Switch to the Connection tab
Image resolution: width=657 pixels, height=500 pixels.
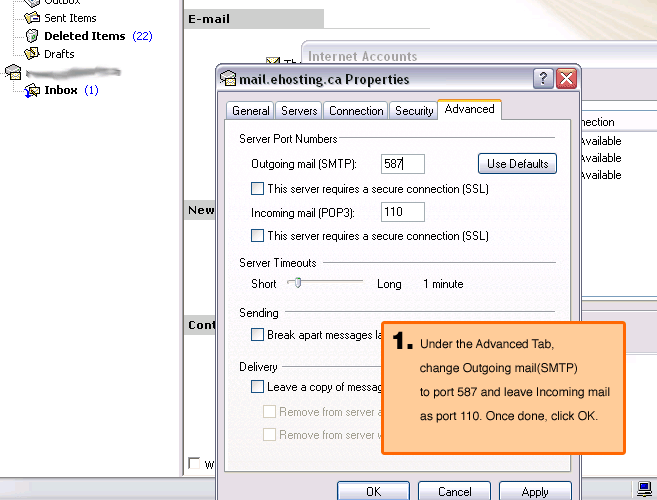click(356, 111)
